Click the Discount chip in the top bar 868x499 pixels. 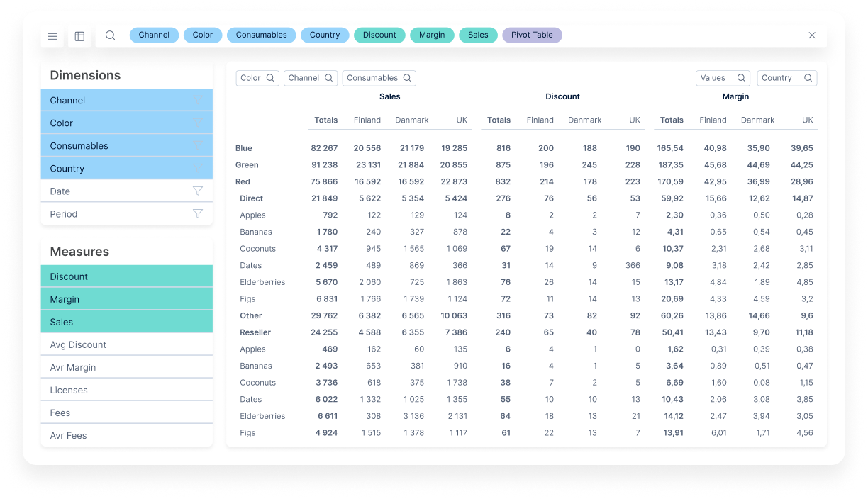(x=379, y=35)
